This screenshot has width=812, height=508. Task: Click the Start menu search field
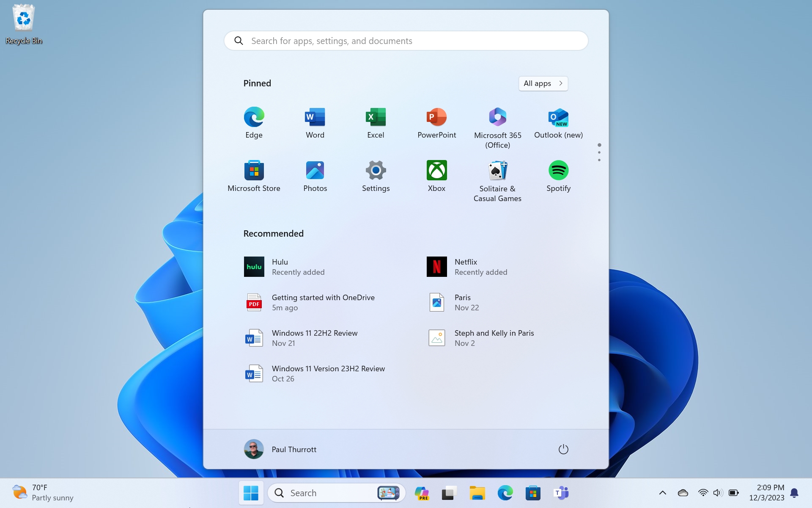coord(406,41)
